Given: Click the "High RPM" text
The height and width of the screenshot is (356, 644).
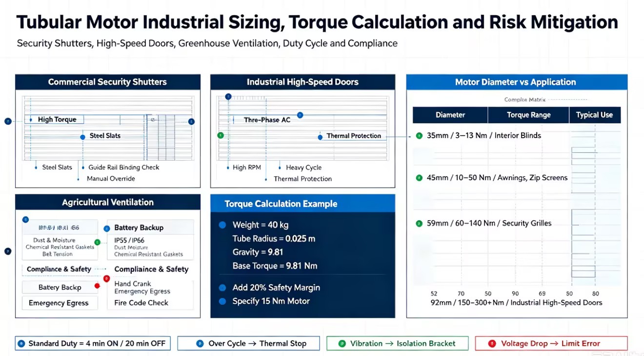Looking at the screenshot, I should (x=247, y=168).
